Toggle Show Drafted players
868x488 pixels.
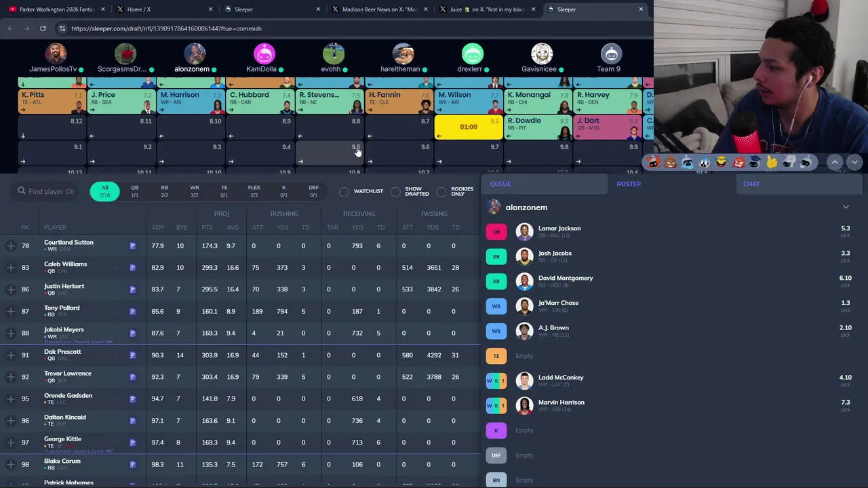tap(395, 192)
